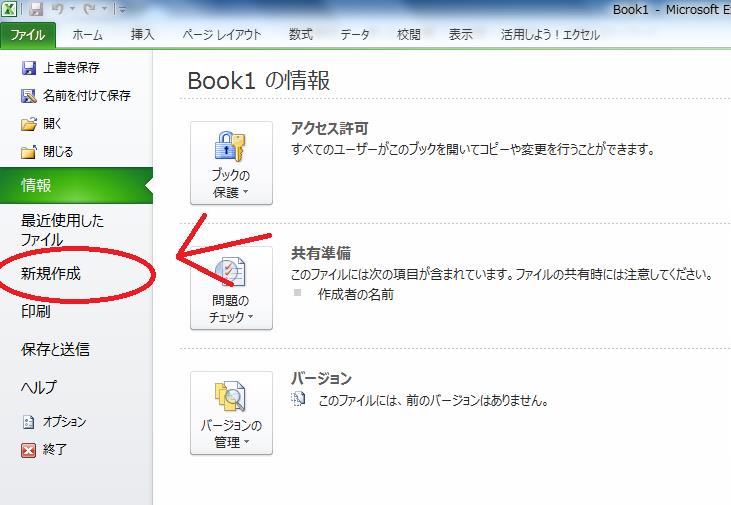Click the document icon beside version message
Viewport: 731px width, 505px height.
coord(298,399)
